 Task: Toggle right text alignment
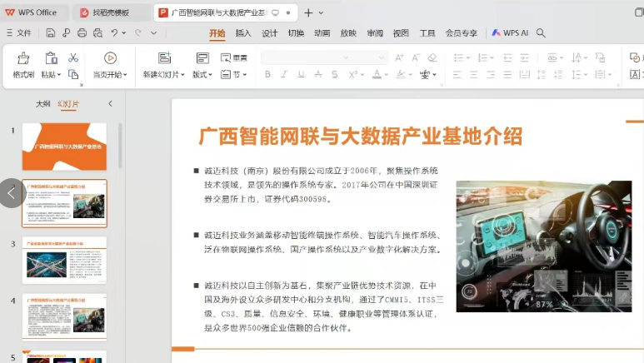(x=491, y=74)
